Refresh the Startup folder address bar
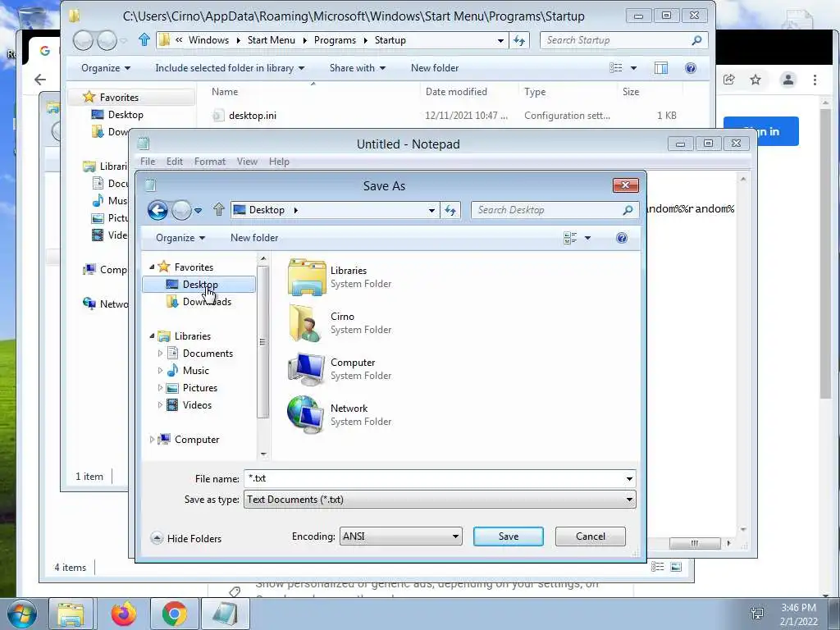The height and width of the screenshot is (630, 840). coord(519,40)
